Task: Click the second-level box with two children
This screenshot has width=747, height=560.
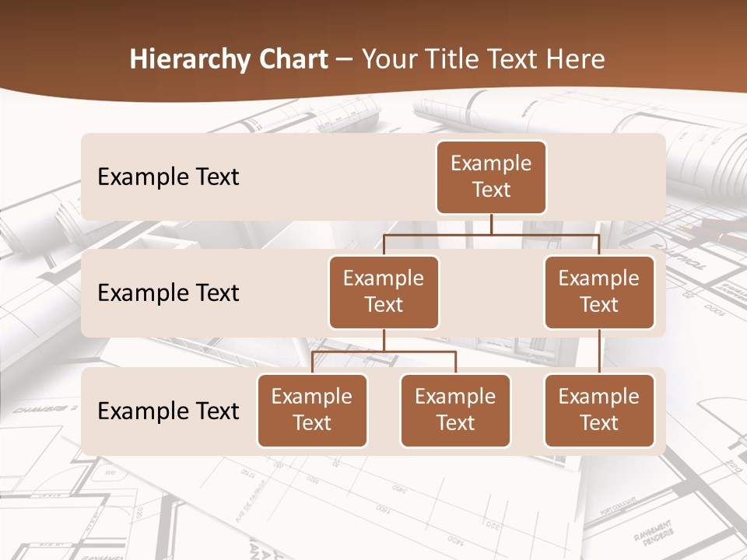Action: tap(384, 292)
